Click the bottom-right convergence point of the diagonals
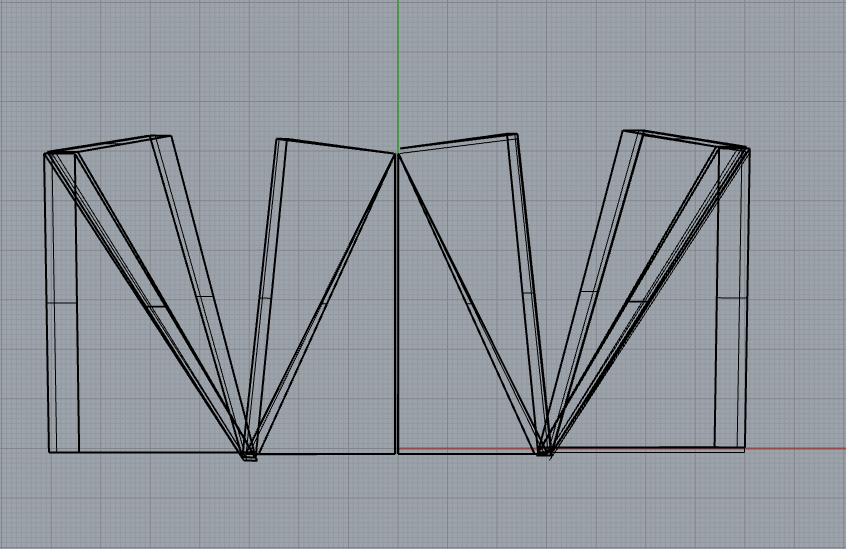846x549 pixels. [x=543, y=451]
